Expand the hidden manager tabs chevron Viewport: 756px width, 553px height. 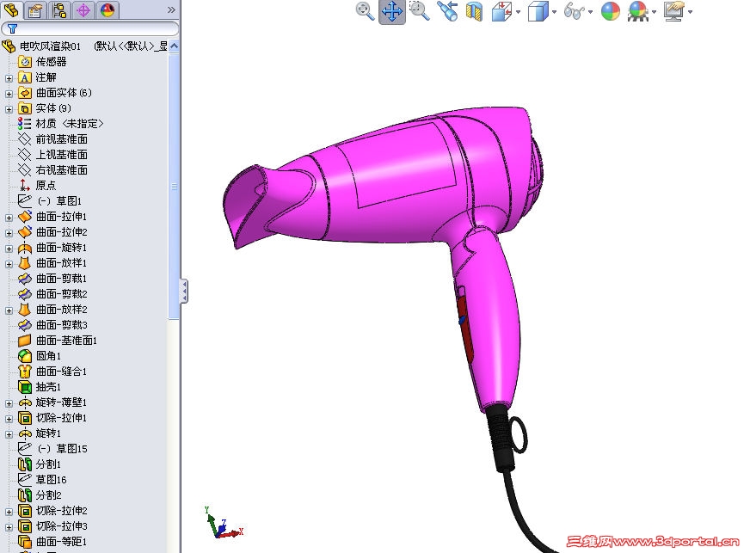pyautogui.click(x=171, y=9)
